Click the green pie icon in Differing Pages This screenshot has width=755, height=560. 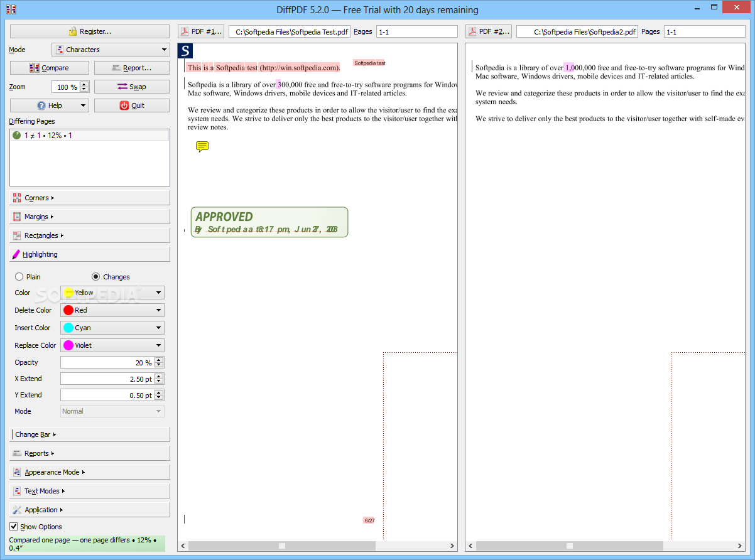click(x=17, y=135)
